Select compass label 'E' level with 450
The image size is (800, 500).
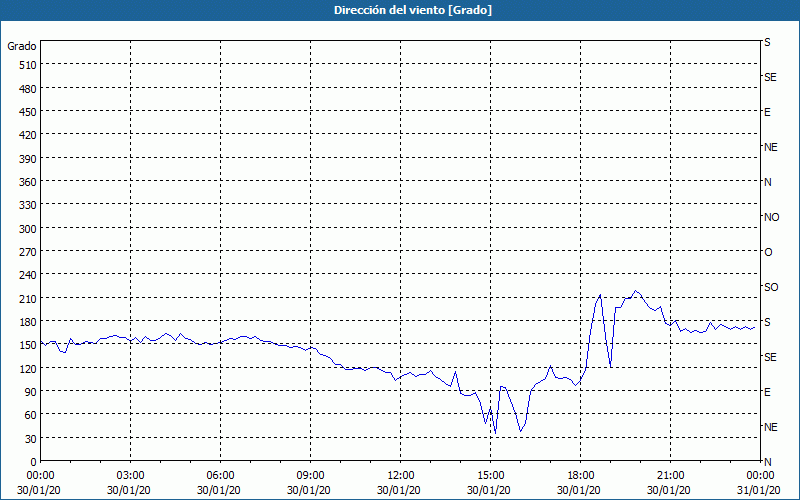tap(767, 112)
